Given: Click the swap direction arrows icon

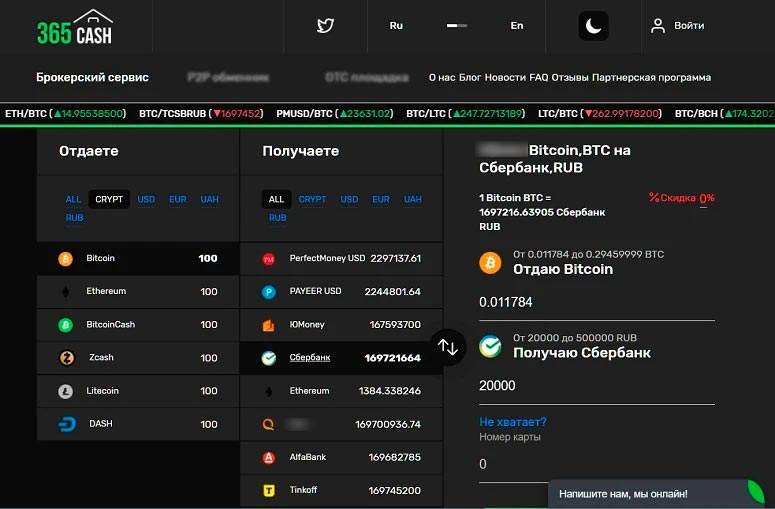Looking at the screenshot, I should [x=448, y=347].
